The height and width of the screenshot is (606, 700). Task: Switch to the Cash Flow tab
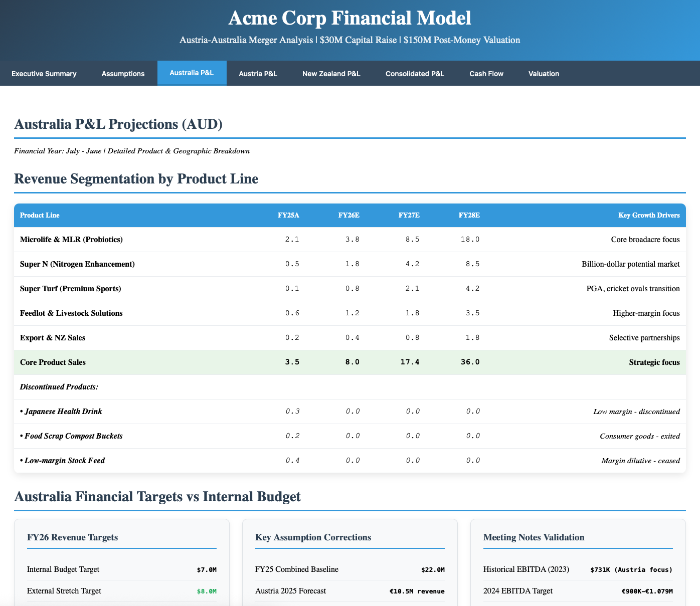pos(486,74)
